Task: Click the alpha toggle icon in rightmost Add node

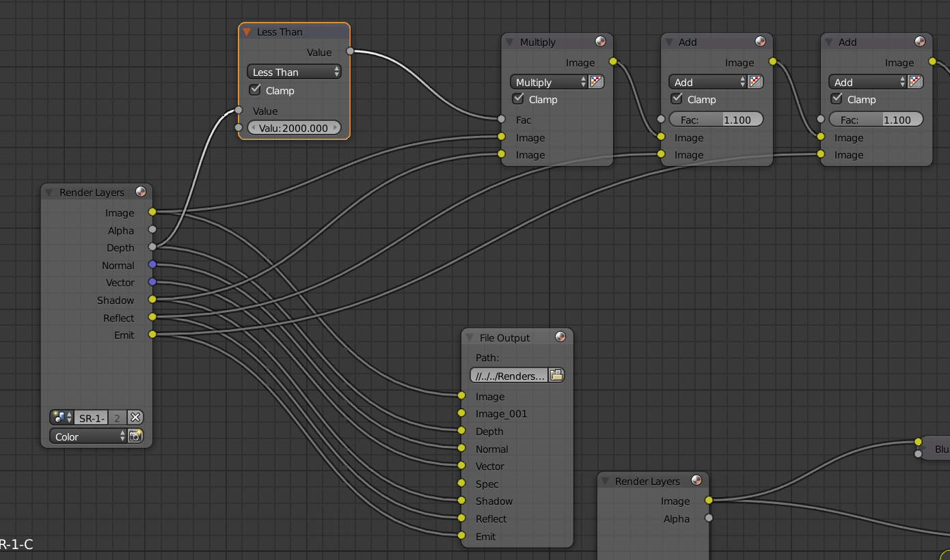Action: 916,82
